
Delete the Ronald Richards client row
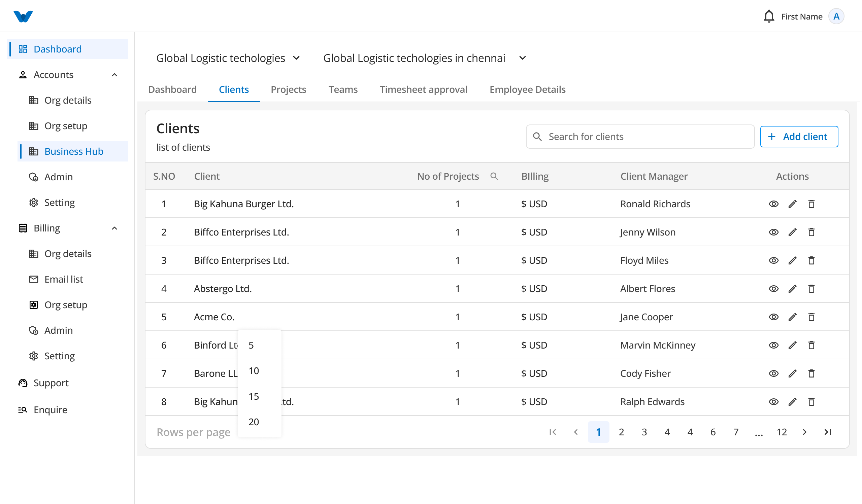pyautogui.click(x=811, y=204)
